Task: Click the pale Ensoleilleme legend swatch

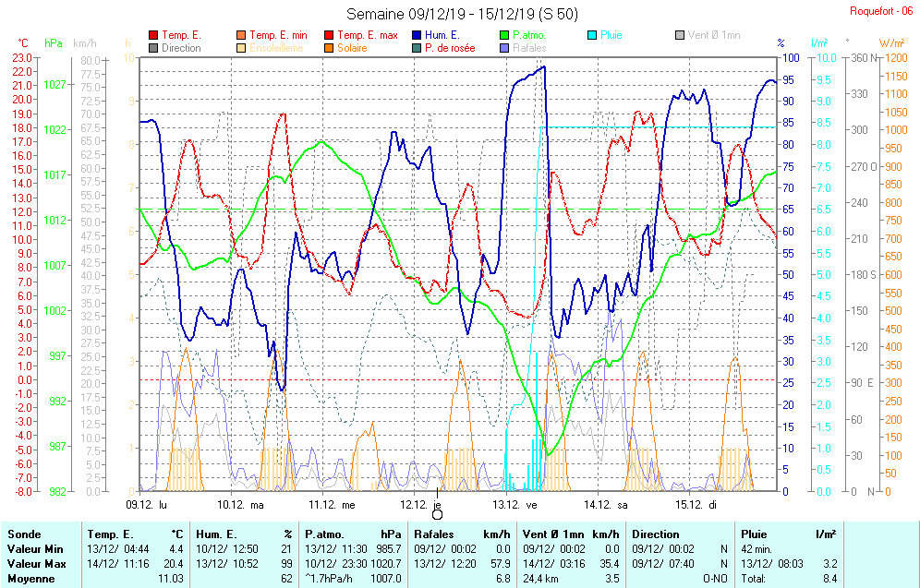Action: tap(241, 48)
